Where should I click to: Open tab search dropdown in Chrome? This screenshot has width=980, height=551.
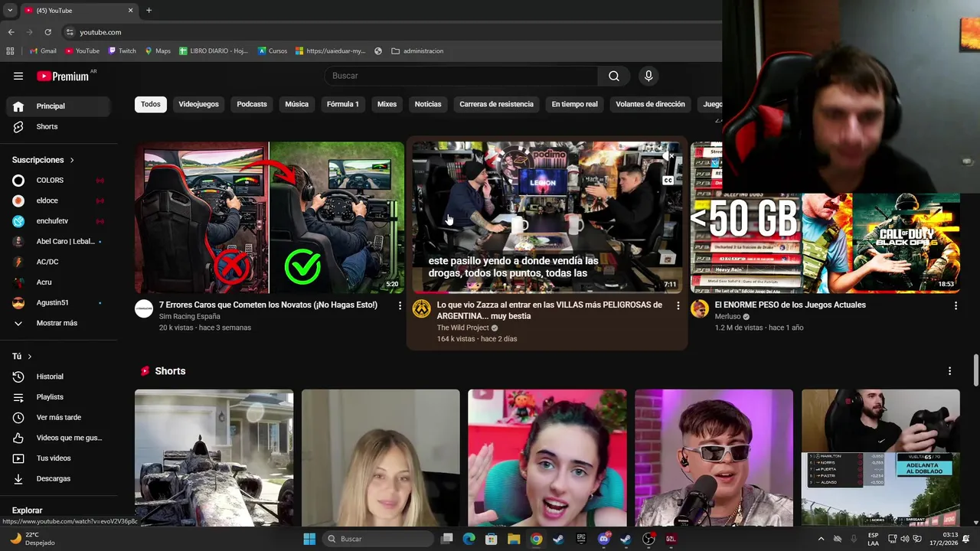coord(10,11)
